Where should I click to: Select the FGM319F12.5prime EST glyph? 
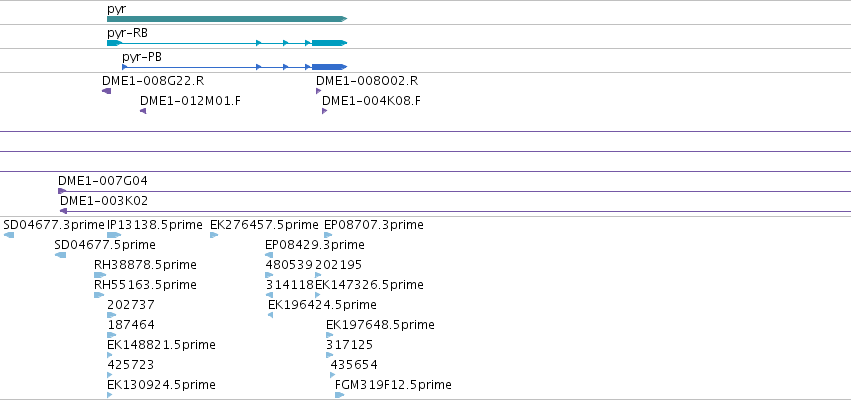tap(340, 395)
